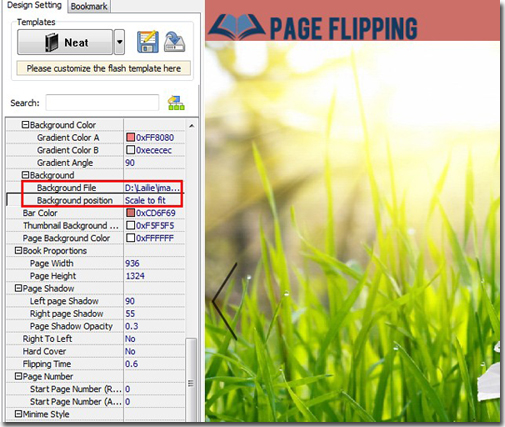
Task: Click the Gradient Color A red swatch
Action: (x=130, y=137)
